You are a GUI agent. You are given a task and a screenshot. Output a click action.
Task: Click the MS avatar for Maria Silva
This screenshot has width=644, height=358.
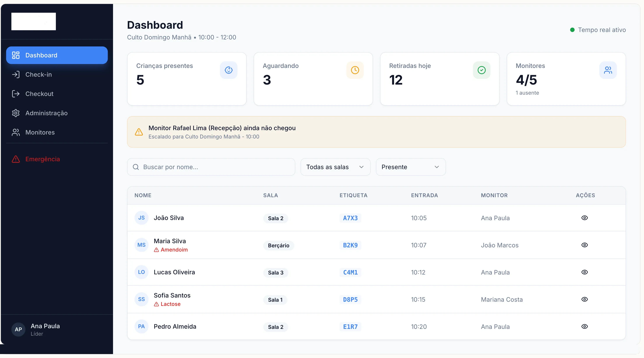pyautogui.click(x=141, y=245)
